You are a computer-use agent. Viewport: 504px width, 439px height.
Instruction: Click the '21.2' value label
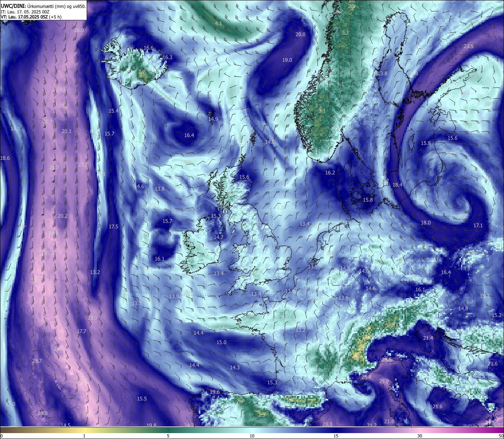372,425
